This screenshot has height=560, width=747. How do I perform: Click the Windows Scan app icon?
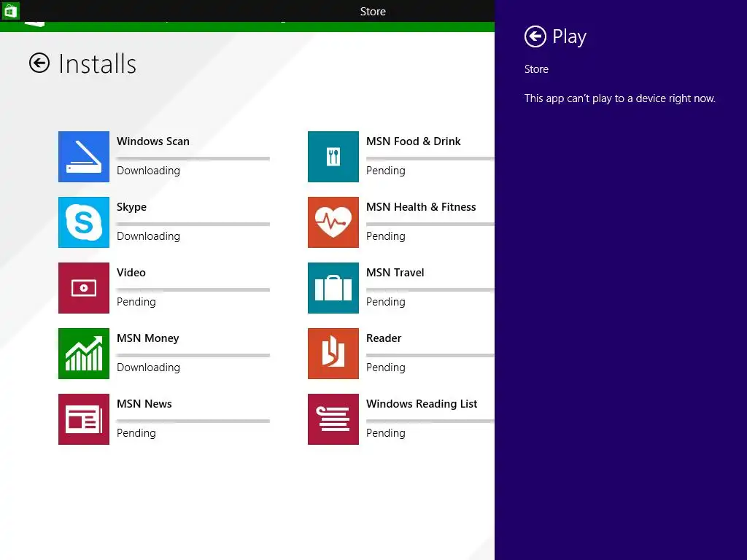coord(84,157)
